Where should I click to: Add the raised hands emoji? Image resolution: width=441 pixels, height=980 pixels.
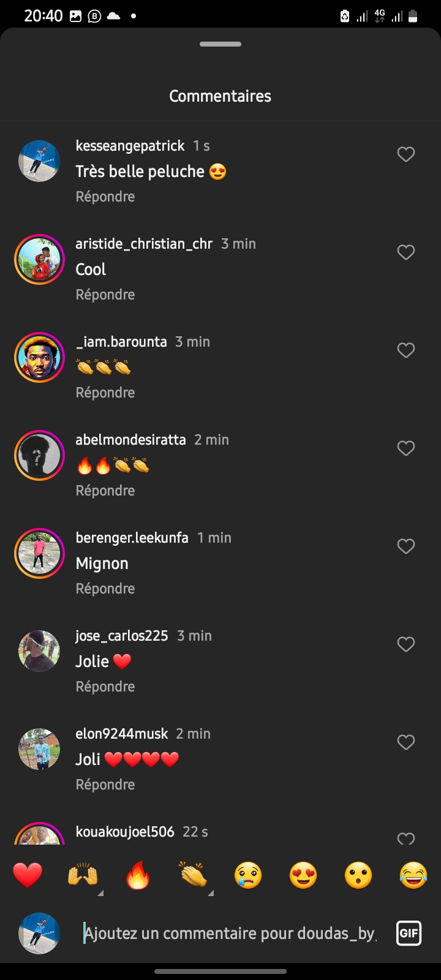click(x=83, y=875)
